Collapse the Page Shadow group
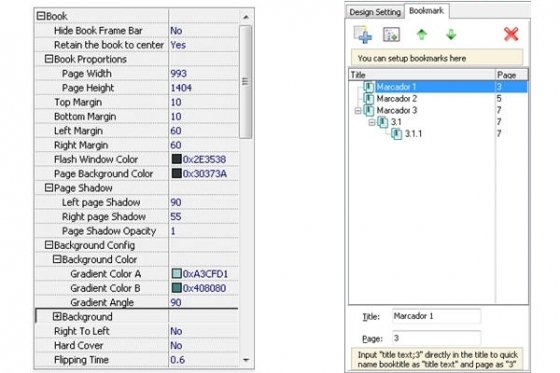 coord(49,187)
